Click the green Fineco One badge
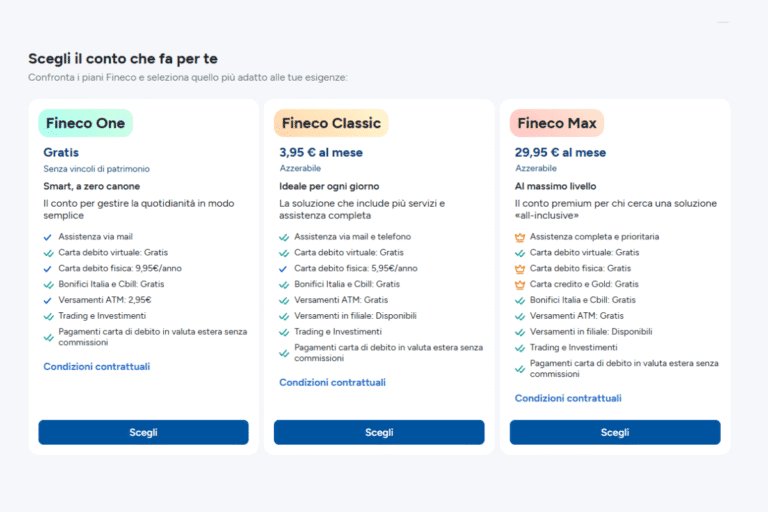Screen dimensions: 768x512 (85, 124)
